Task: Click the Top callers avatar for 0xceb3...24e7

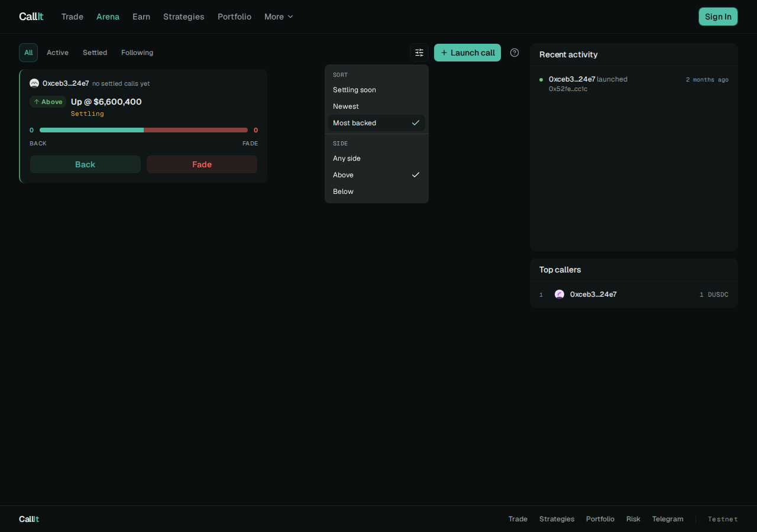Action: [x=559, y=294]
